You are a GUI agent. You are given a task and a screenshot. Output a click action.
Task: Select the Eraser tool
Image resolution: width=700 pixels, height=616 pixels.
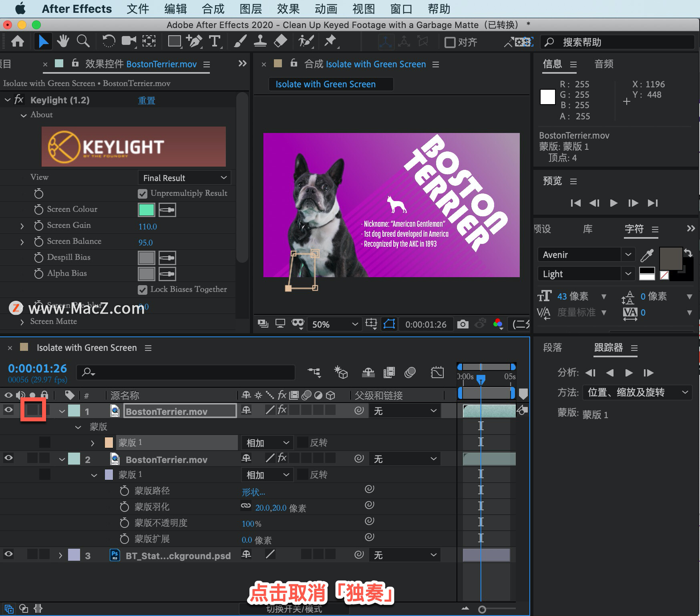point(280,41)
